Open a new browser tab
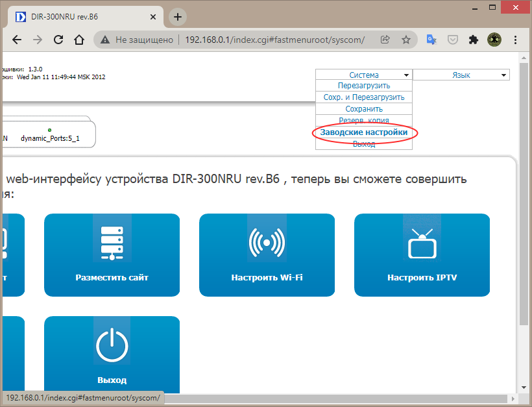532x407 pixels. pyautogui.click(x=178, y=17)
